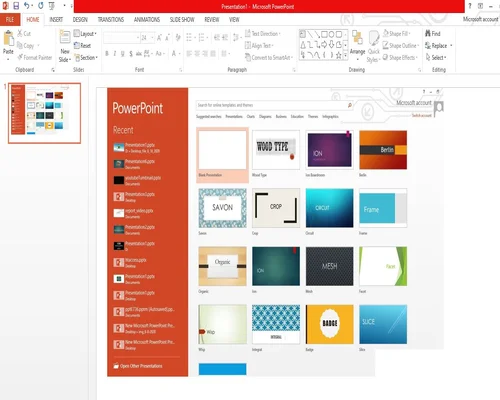Expand shapes gallery more arrow

[345, 57]
